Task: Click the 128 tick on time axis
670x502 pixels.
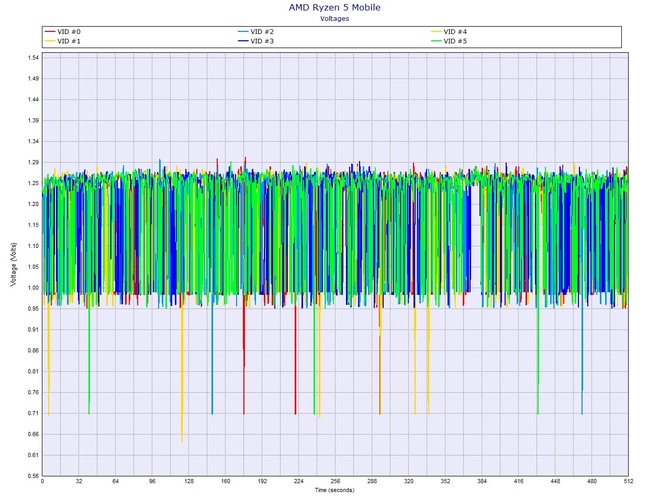Action: pos(189,481)
